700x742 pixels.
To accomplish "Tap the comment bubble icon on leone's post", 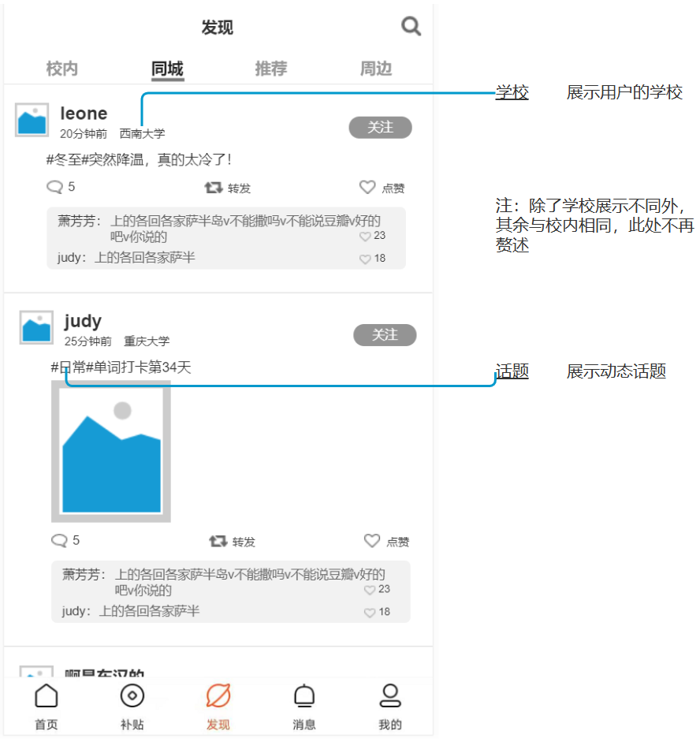I will pos(56,187).
